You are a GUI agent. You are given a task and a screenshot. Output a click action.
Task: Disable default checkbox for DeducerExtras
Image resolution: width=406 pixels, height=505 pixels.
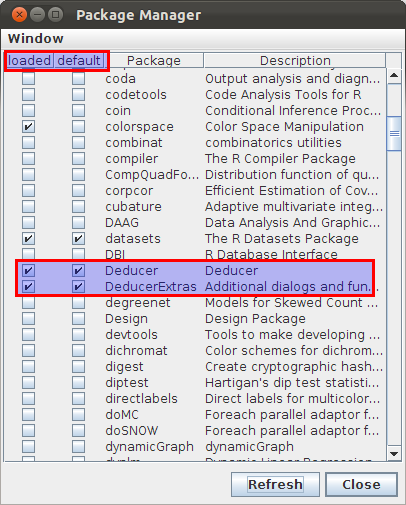pos(78,287)
